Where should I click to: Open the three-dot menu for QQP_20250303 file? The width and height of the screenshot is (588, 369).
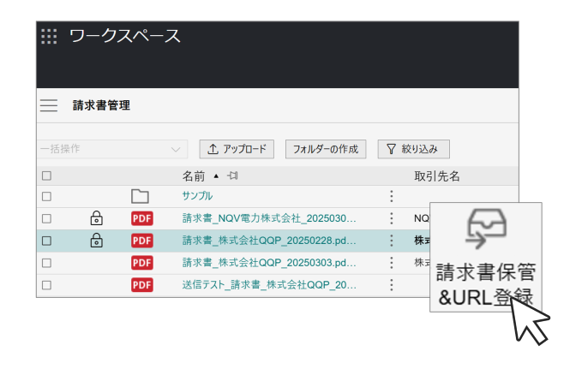pyautogui.click(x=392, y=263)
